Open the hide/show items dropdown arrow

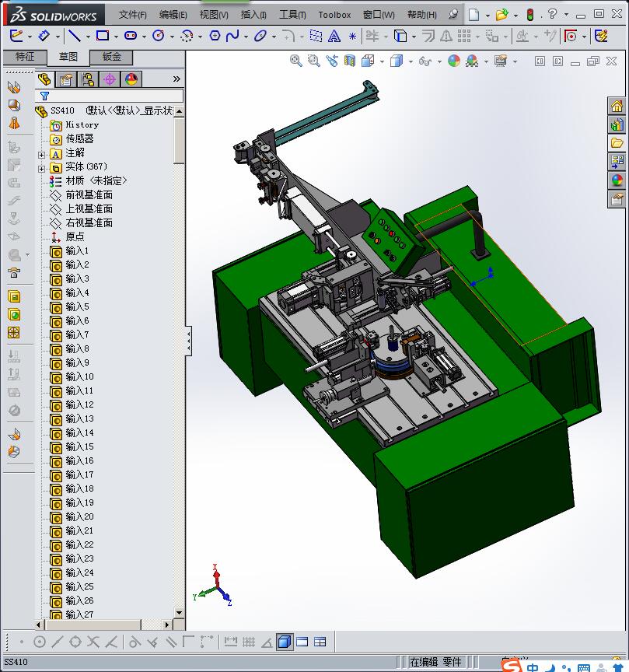click(x=439, y=61)
